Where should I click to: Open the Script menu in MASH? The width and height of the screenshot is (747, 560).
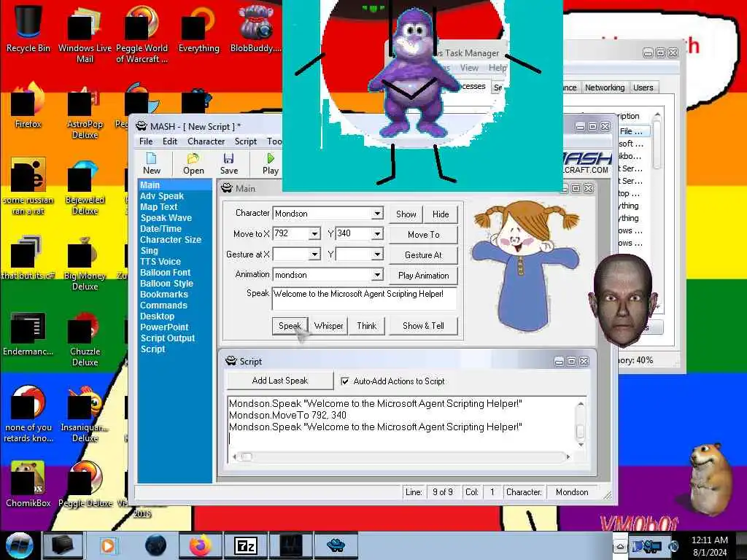(x=245, y=141)
